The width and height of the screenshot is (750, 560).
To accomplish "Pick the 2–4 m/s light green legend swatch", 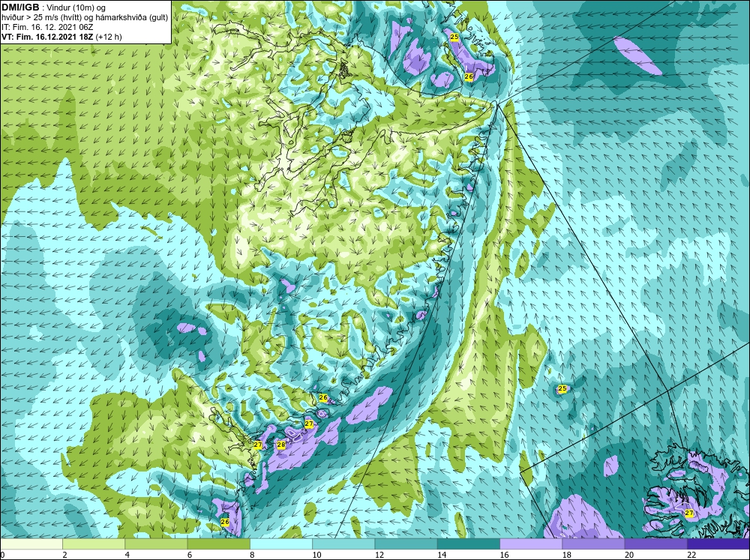I will click(x=94, y=544).
